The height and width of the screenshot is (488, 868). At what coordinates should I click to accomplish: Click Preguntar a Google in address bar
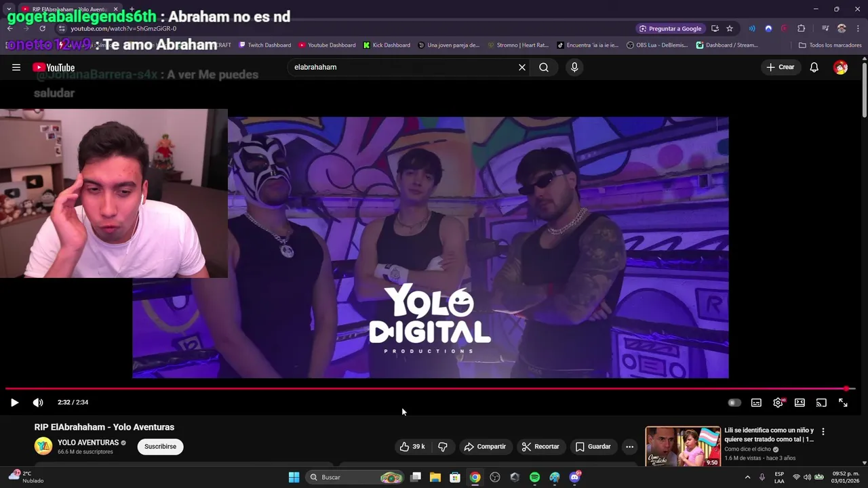point(670,28)
